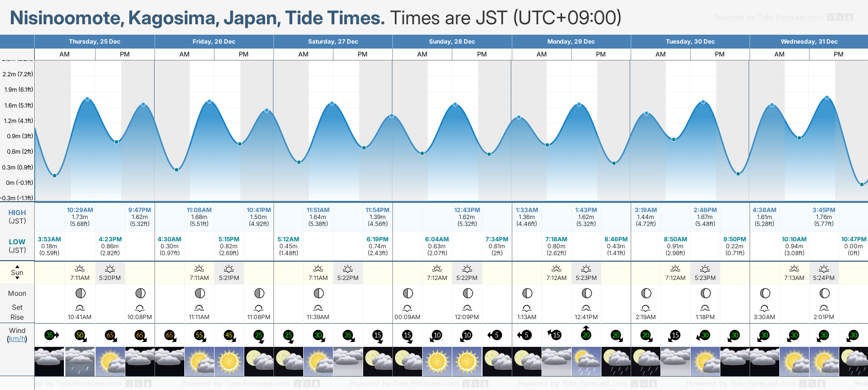Screen dimensions: 868x390
Task: Click the km/h wind unit link
Action: [17, 339]
